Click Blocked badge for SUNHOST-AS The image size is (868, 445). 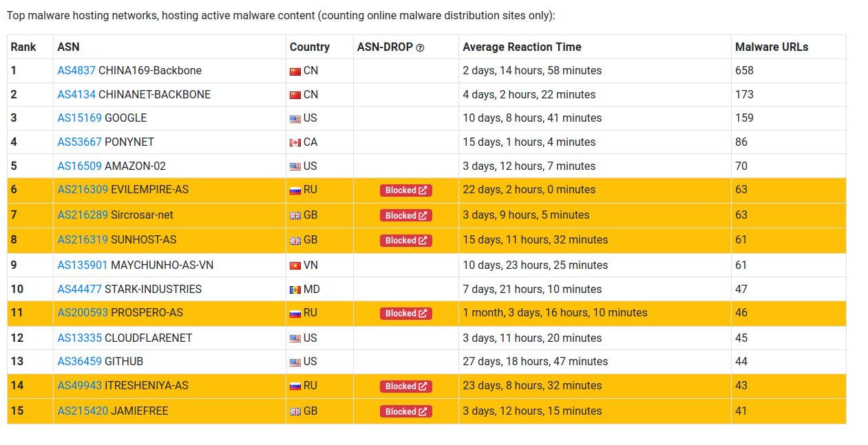[x=405, y=240]
